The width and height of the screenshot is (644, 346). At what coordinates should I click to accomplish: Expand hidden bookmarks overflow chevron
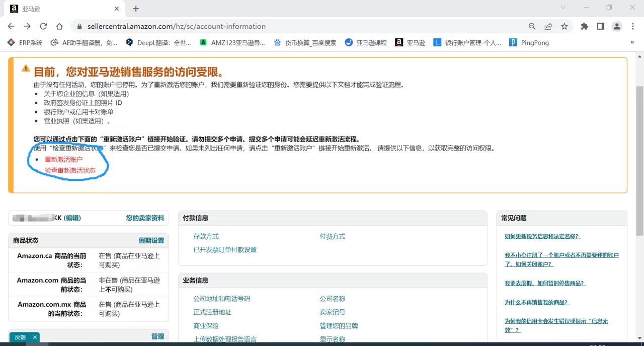coord(632,43)
